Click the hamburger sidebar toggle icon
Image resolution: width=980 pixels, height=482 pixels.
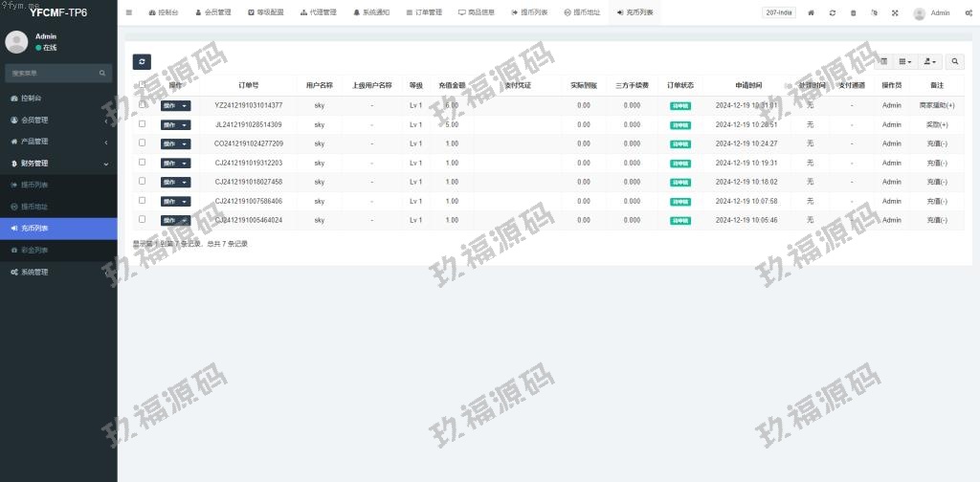pyautogui.click(x=129, y=12)
